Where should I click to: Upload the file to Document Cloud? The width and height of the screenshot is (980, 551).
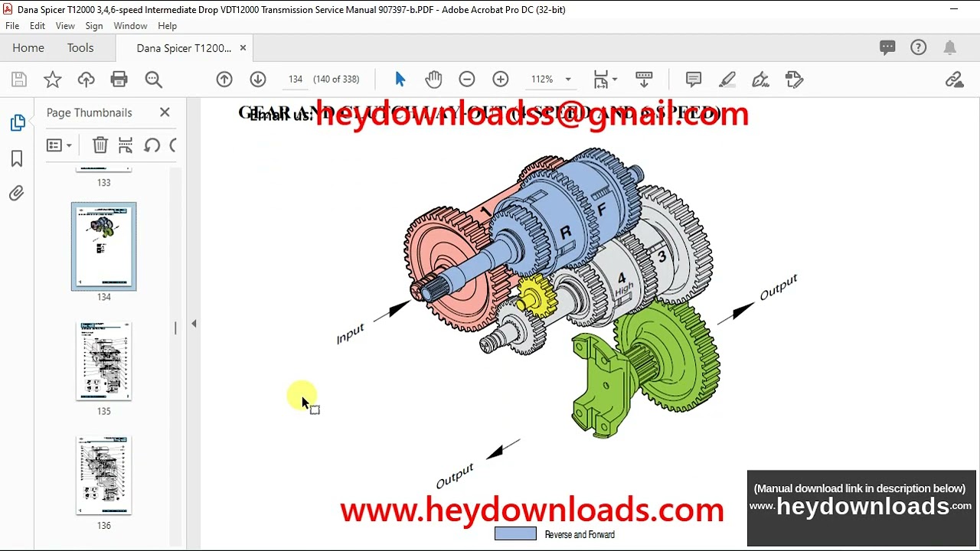[x=86, y=80]
